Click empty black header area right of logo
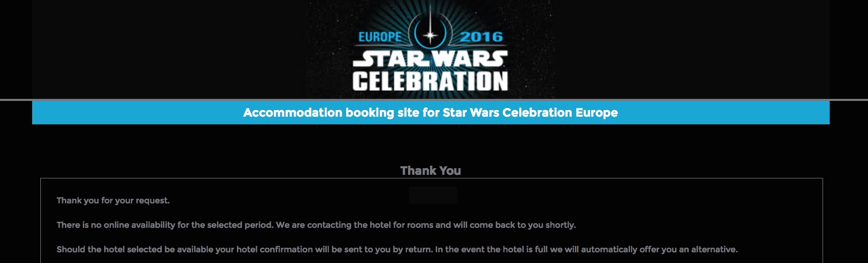 tap(692, 49)
